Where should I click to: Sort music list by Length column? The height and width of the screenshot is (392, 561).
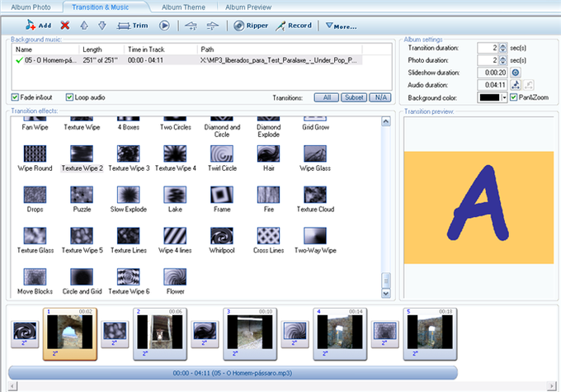click(101, 50)
